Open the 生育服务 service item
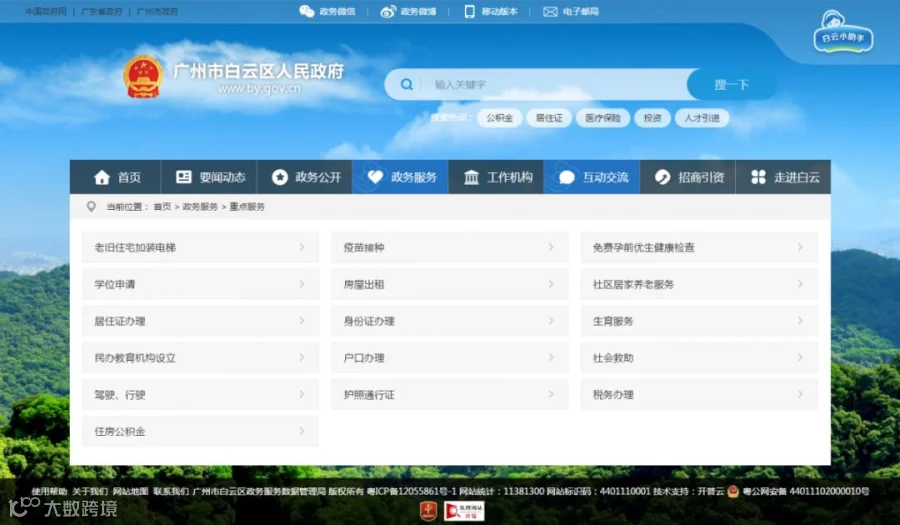Image resolution: width=900 pixels, height=525 pixels. (x=699, y=321)
